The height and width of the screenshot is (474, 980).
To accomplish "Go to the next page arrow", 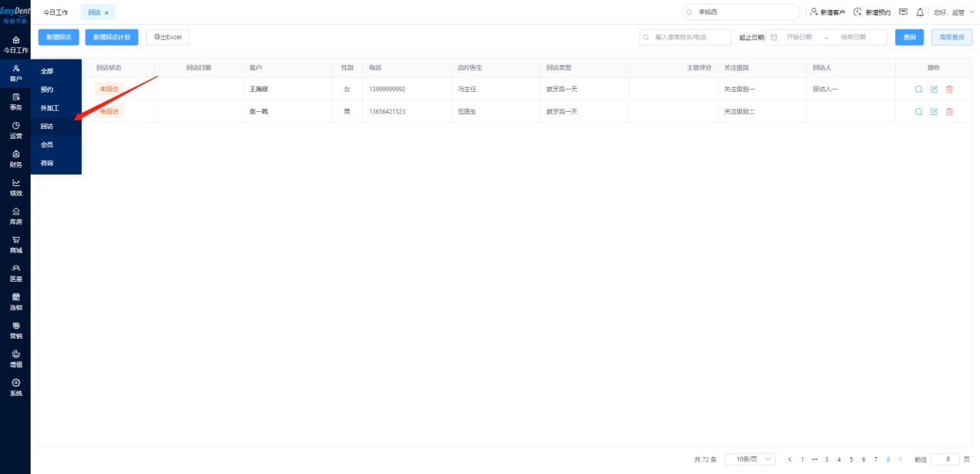I will tap(900, 459).
